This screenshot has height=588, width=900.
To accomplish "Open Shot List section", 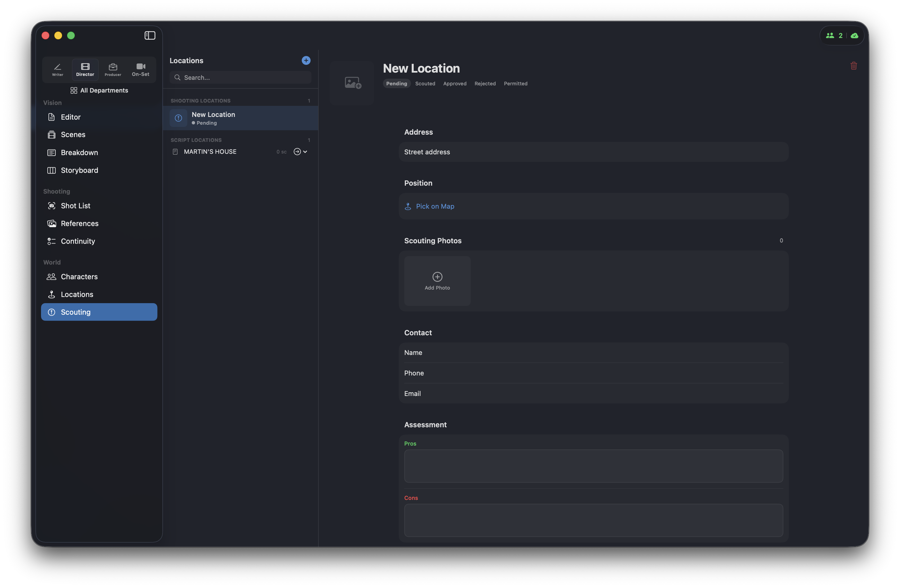I will [x=76, y=206].
